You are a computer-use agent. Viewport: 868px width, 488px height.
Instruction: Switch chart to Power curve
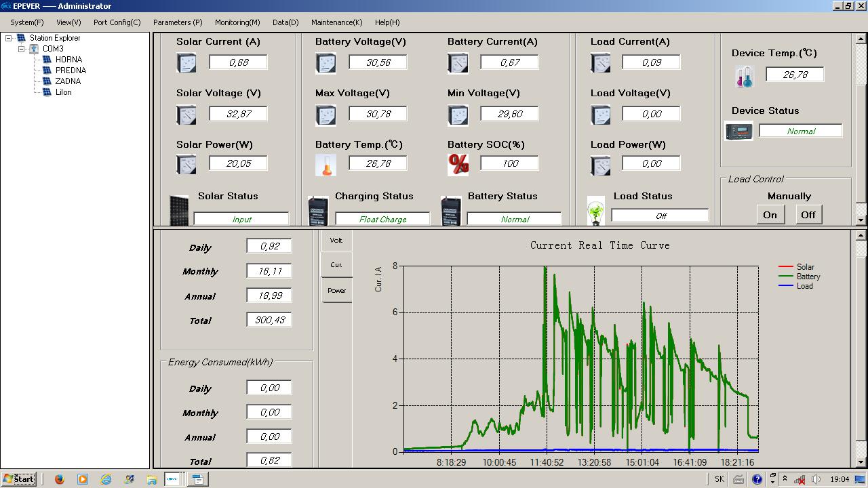pyautogui.click(x=336, y=290)
